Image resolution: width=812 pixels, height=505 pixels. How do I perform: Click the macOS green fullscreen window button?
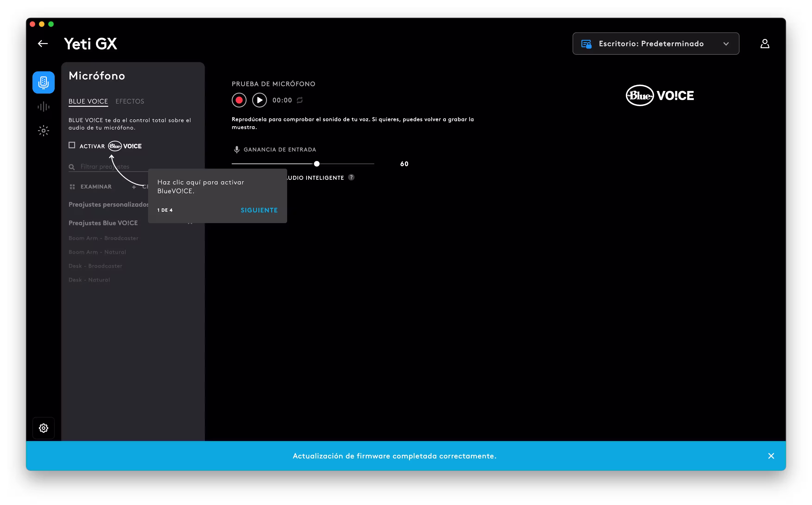[51, 24]
